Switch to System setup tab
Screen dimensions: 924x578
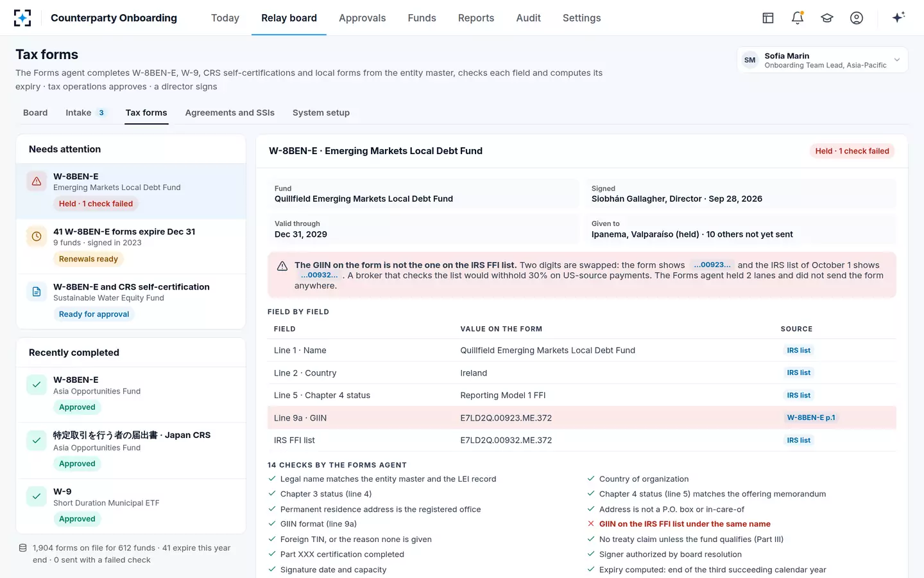pos(321,112)
